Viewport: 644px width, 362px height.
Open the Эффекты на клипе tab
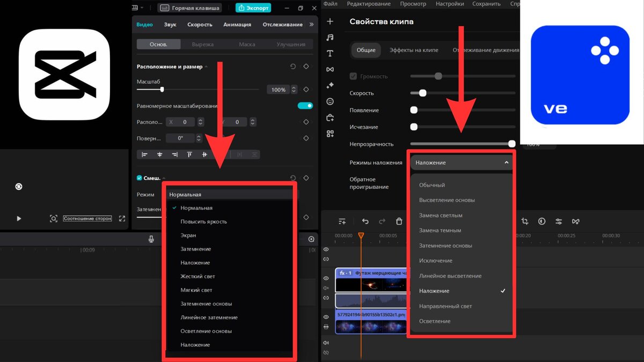(414, 50)
